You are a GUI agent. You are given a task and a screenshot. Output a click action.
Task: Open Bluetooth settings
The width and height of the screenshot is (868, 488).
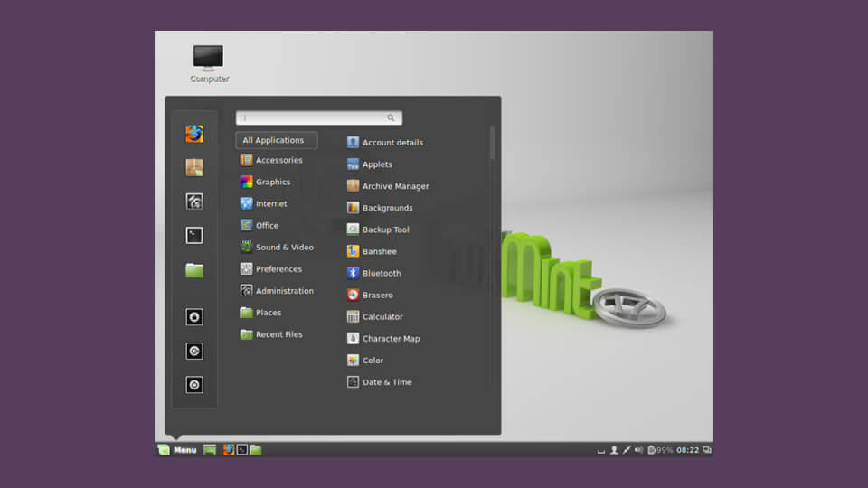coord(373,273)
